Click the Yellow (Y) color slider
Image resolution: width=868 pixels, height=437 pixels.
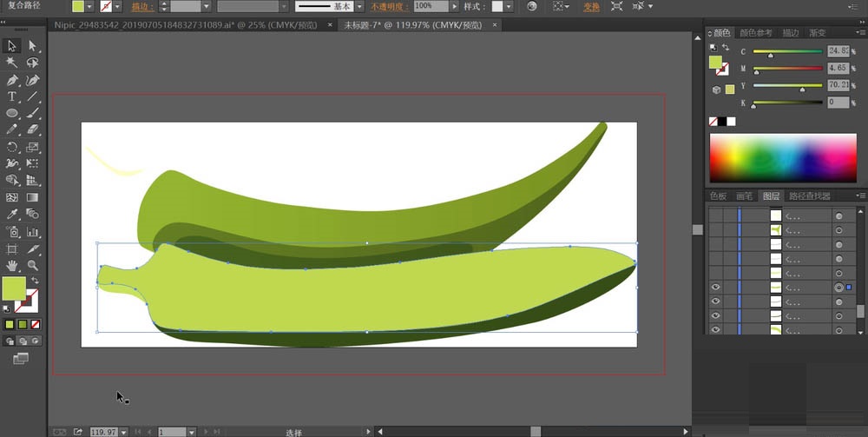pyautogui.click(x=787, y=85)
